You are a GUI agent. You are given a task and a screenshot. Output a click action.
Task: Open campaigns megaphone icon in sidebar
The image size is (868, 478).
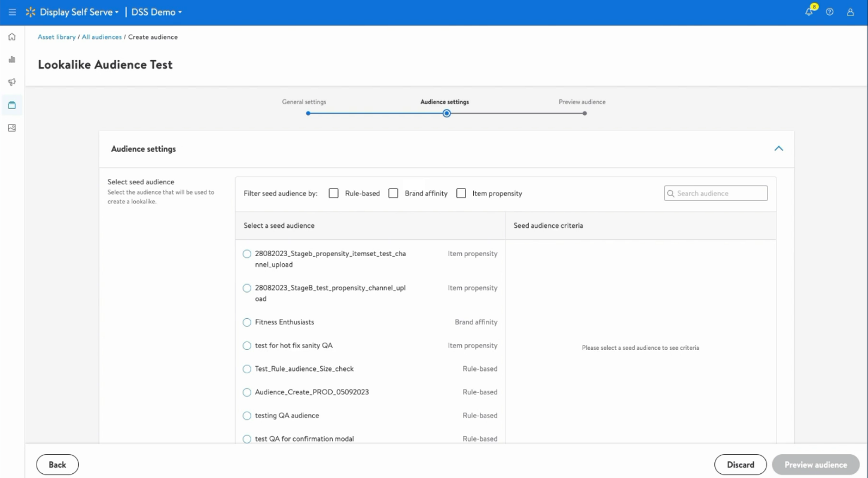point(12,83)
